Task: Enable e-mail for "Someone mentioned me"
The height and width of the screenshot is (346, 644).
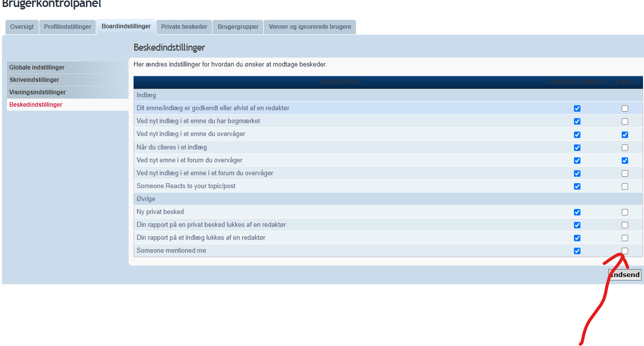Action: tap(625, 251)
